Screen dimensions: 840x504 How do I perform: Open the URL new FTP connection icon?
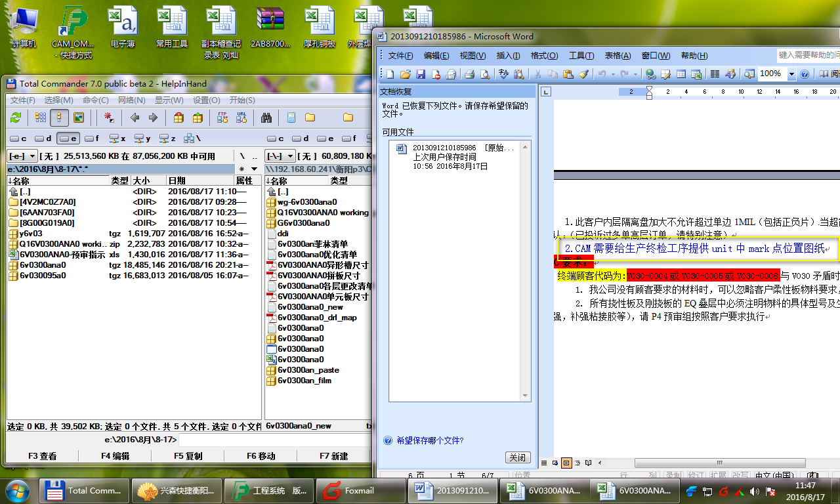[x=241, y=117]
